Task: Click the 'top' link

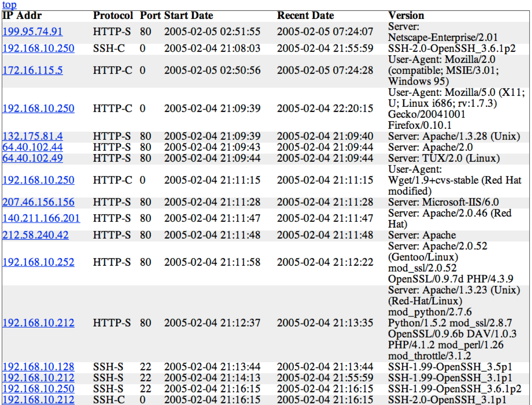Action: (x=9, y=4)
